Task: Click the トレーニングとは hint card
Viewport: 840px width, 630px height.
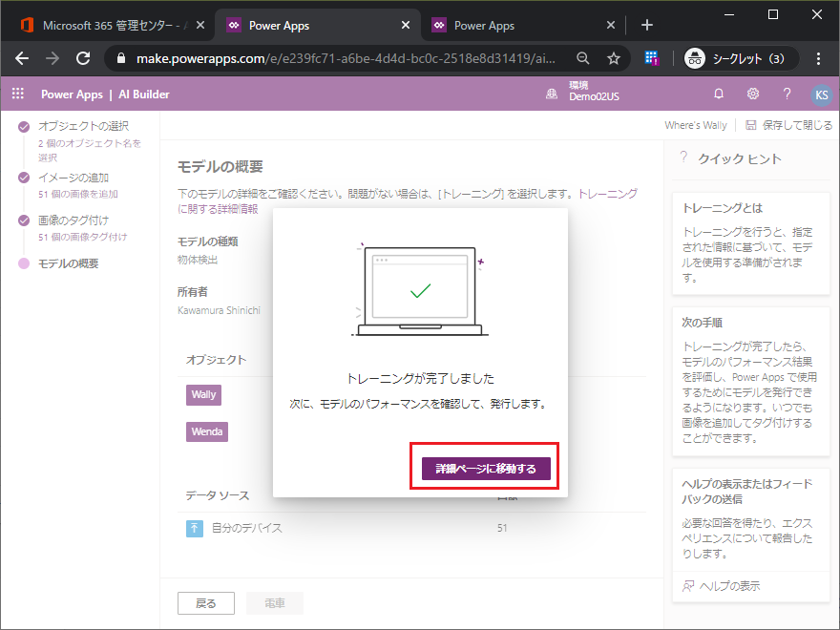Action: tap(751, 243)
